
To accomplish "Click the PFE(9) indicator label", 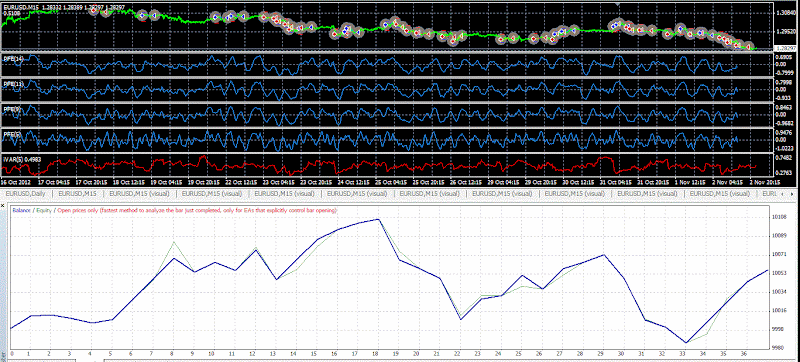I will click(x=11, y=108).
